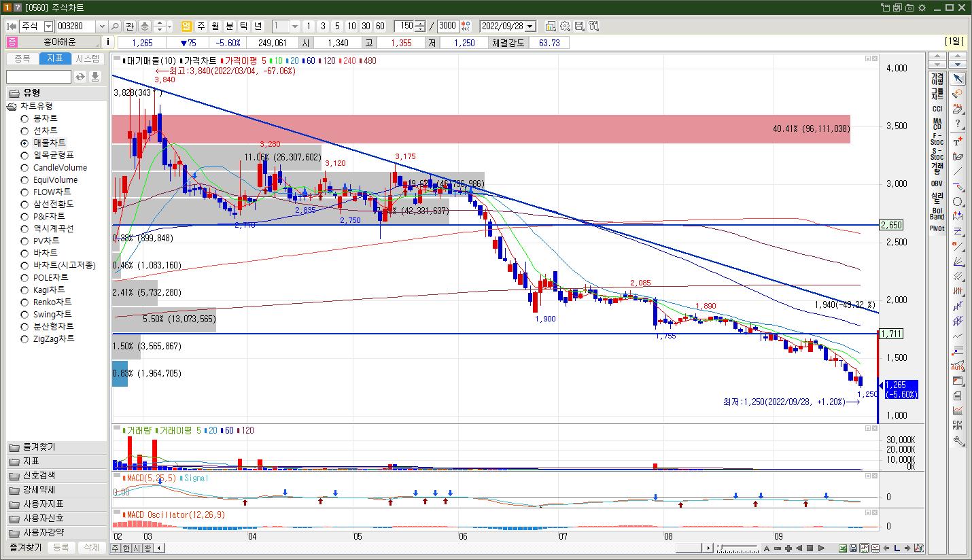Click the bottom toolbar floppy save icon

[854, 548]
